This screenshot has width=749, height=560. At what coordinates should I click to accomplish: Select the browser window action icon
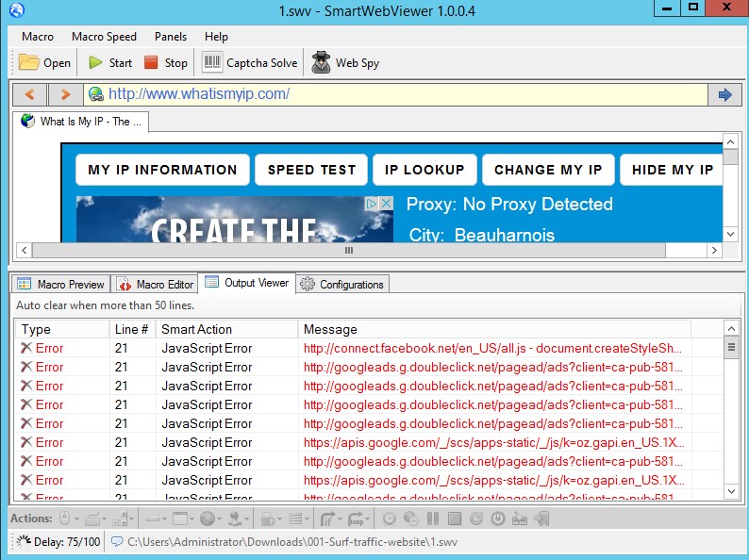pyautogui.click(x=180, y=519)
